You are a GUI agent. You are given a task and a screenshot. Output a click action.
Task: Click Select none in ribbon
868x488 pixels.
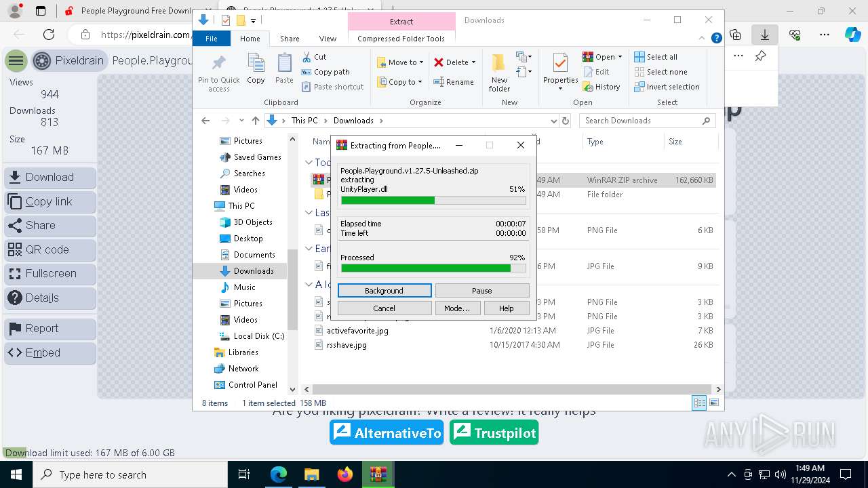click(x=660, y=72)
